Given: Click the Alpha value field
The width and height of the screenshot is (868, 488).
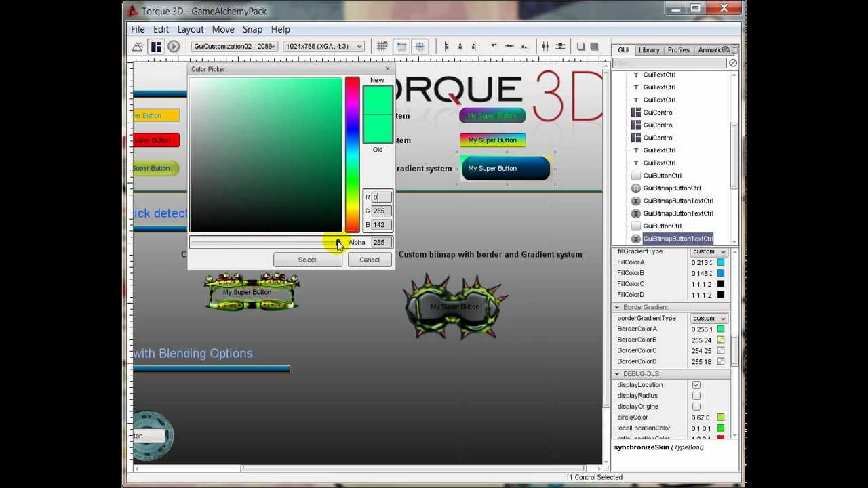Looking at the screenshot, I should tap(381, 242).
